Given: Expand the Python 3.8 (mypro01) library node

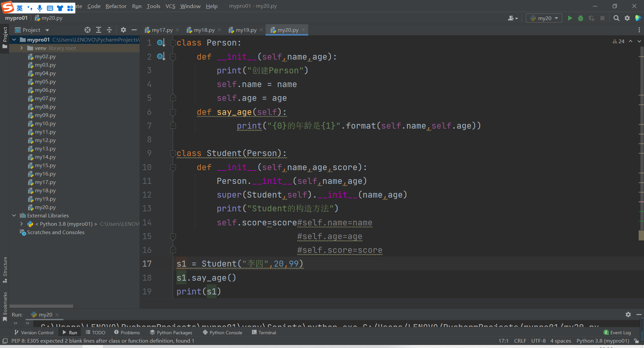Looking at the screenshot, I should click(21, 224).
